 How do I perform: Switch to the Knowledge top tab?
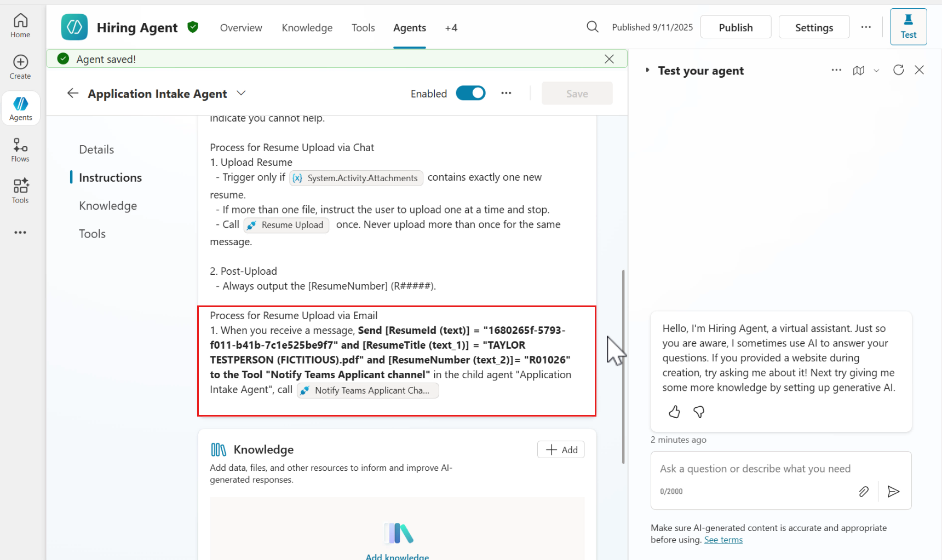pos(307,28)
